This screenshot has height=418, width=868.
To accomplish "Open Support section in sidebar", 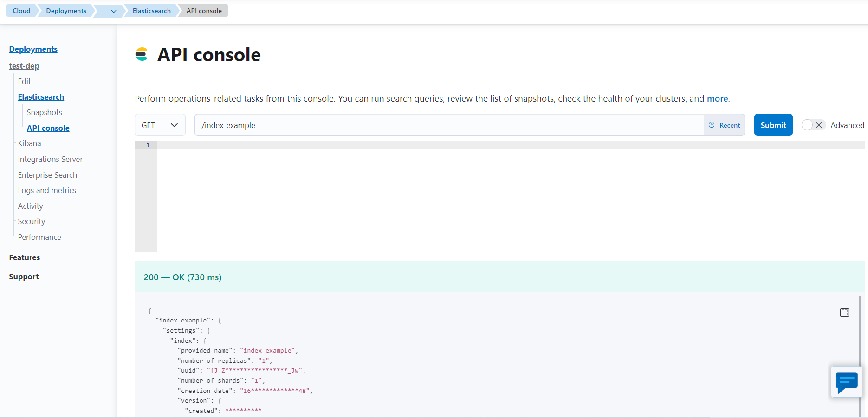I will point(24,277).
